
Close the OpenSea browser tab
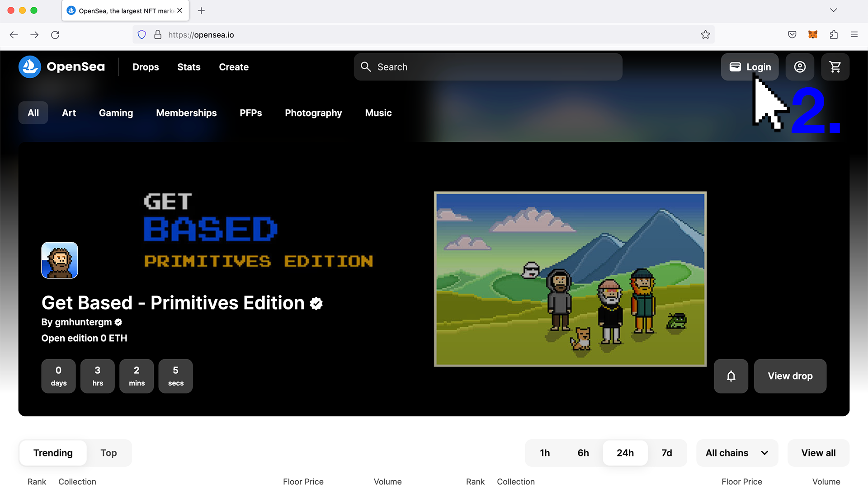(x=180, y=10)
